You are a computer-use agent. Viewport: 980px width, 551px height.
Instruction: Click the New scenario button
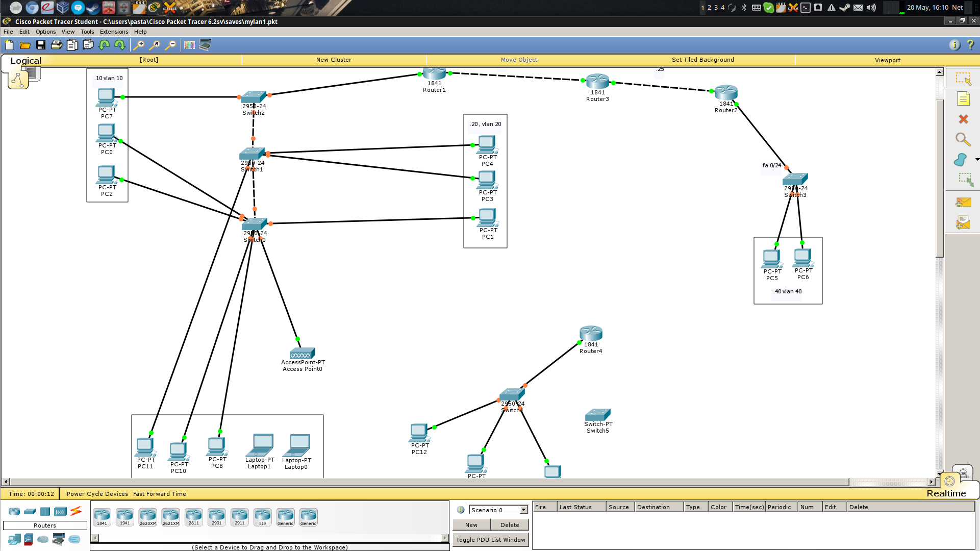pyautogui.click(x=471, y=525)
